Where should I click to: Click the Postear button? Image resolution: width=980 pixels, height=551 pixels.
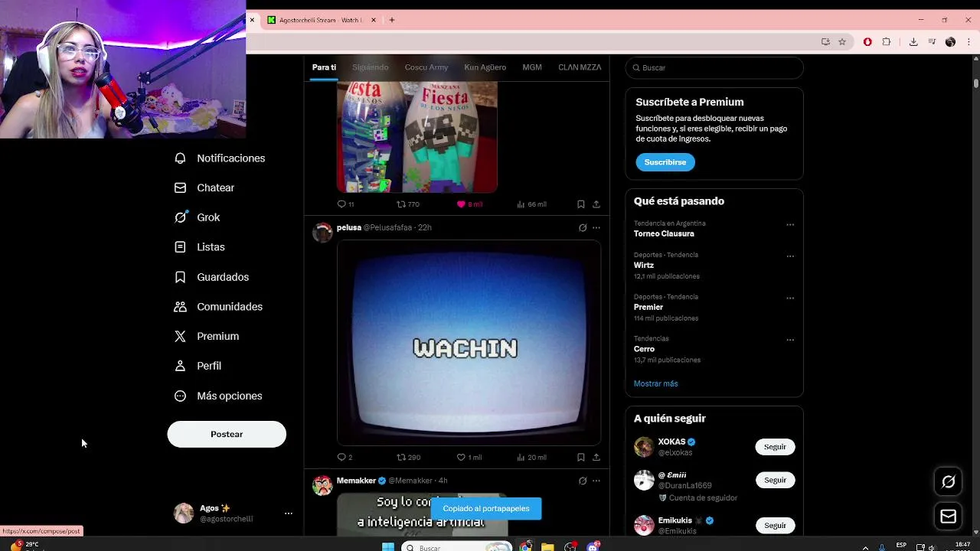click(227, 434)
